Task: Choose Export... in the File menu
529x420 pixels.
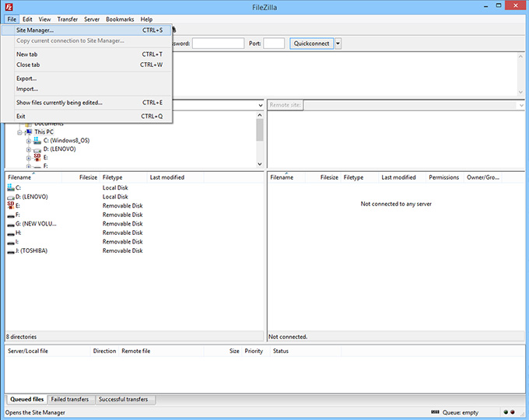Action: click(86, 79)
